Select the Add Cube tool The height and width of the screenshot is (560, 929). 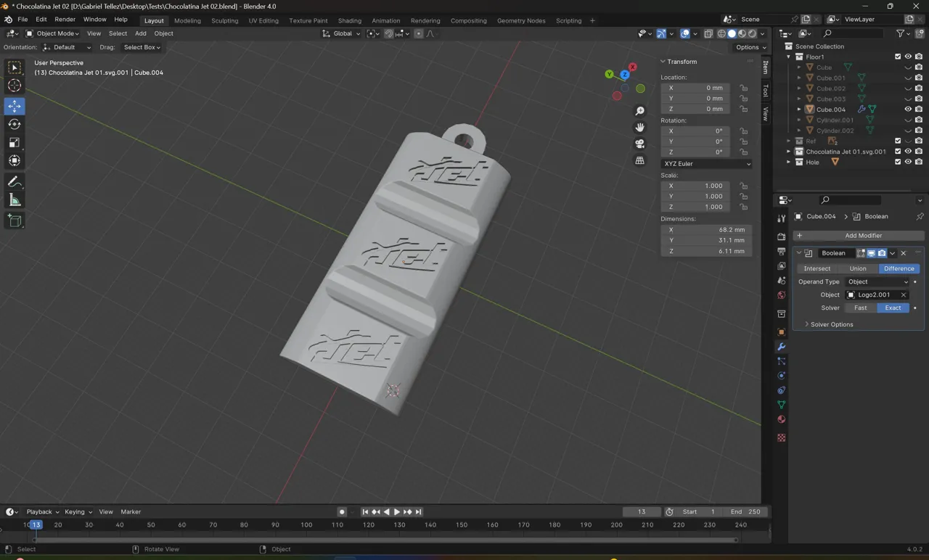15,221
